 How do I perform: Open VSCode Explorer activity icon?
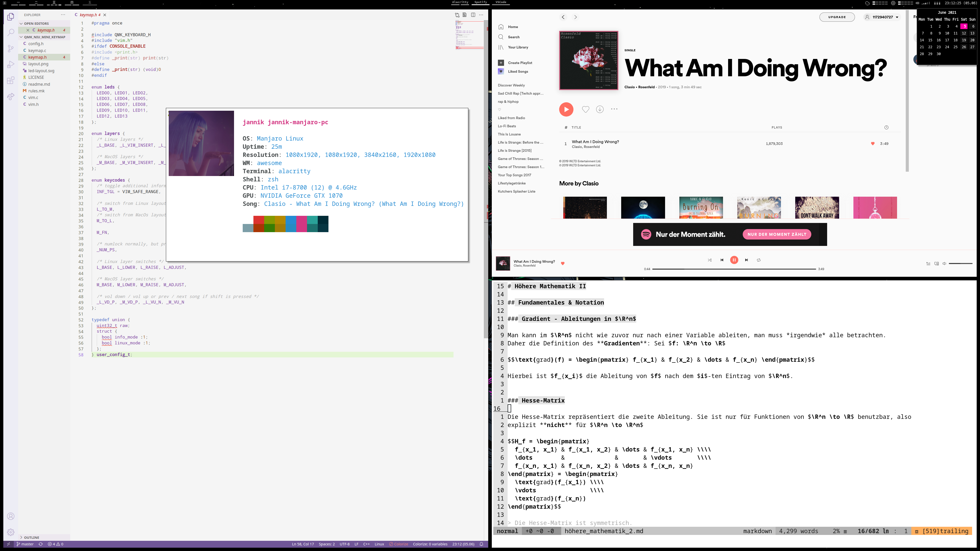point(11,17)
